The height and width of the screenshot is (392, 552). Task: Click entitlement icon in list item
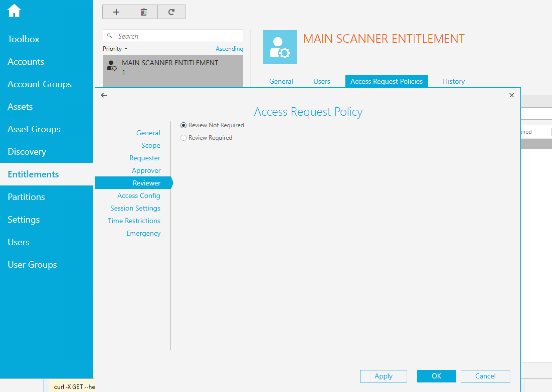[112, 66]
